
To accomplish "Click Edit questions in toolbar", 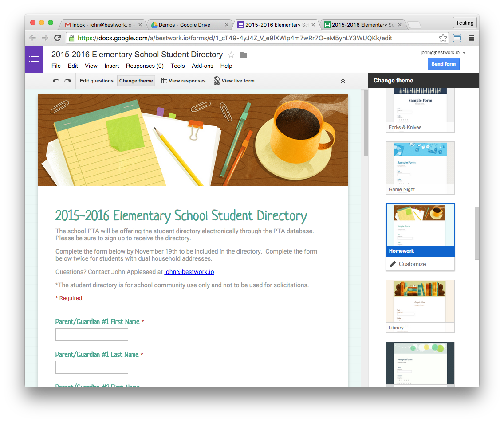I will (96, 81).
